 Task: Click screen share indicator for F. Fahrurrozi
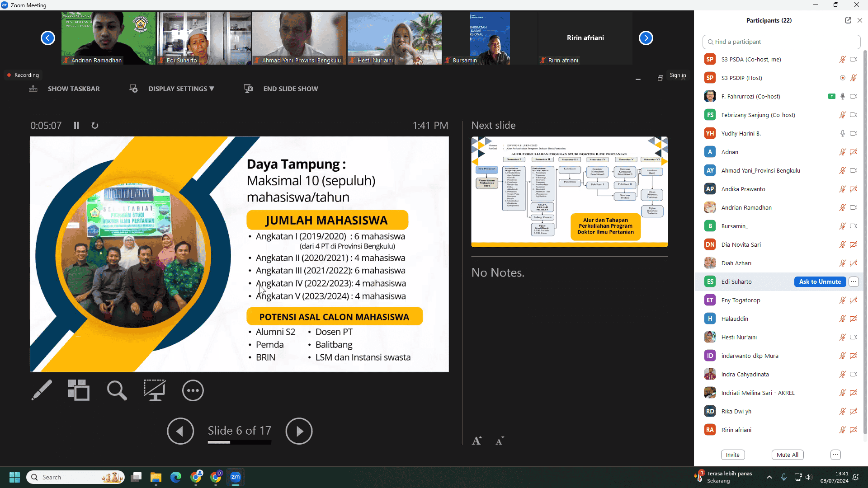coord(831,96)
